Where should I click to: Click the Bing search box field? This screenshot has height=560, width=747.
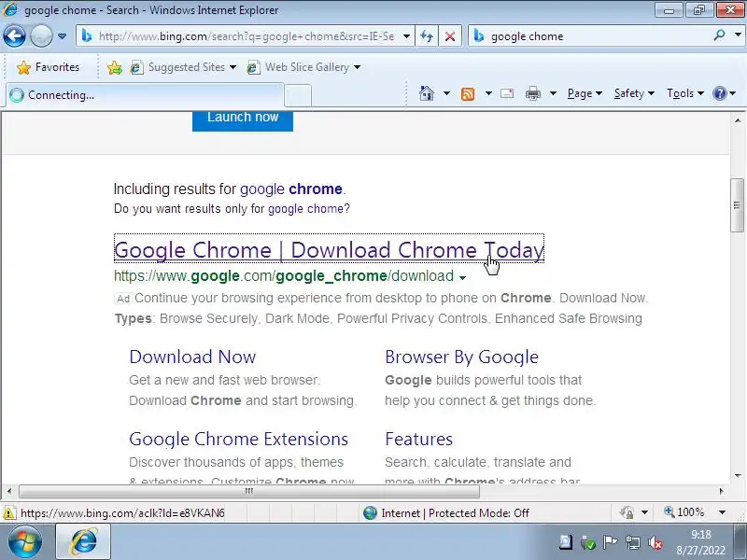tap(591, 36)
